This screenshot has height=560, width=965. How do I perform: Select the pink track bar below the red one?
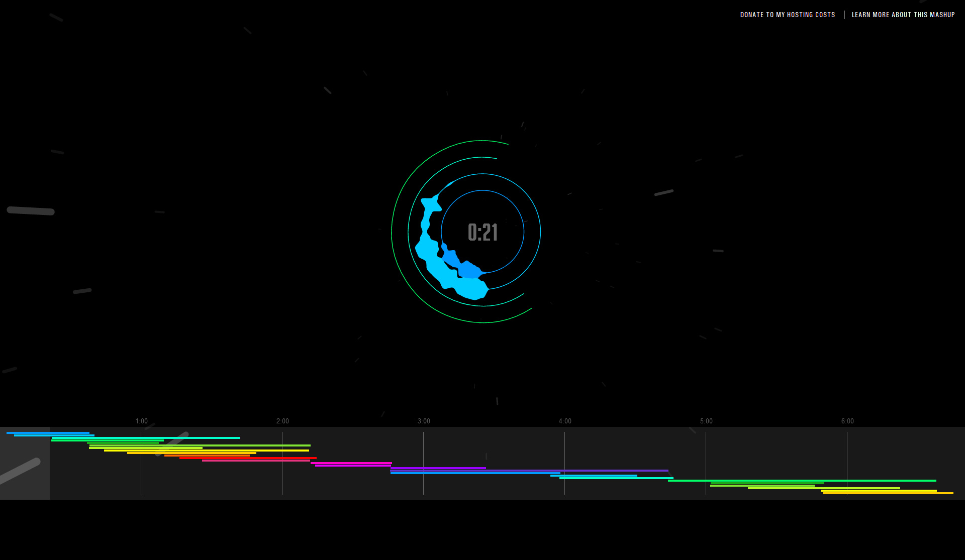[x=256, y=461]
